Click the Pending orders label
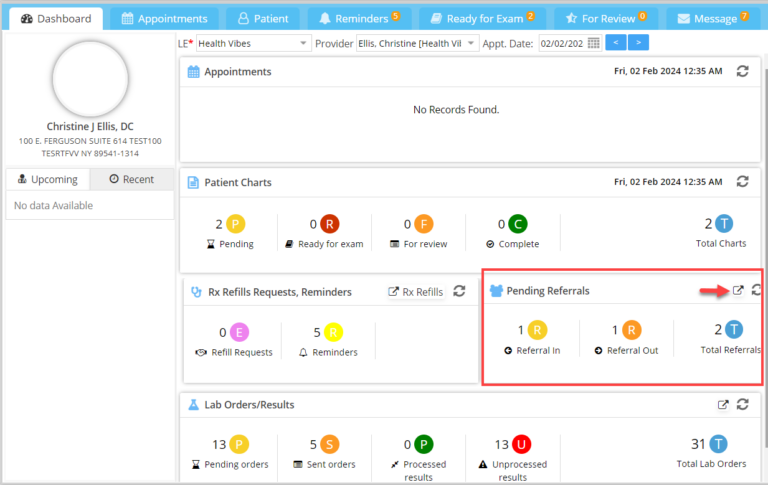The width and height of the screenshot is (768, 485). (x=236, y=464)
